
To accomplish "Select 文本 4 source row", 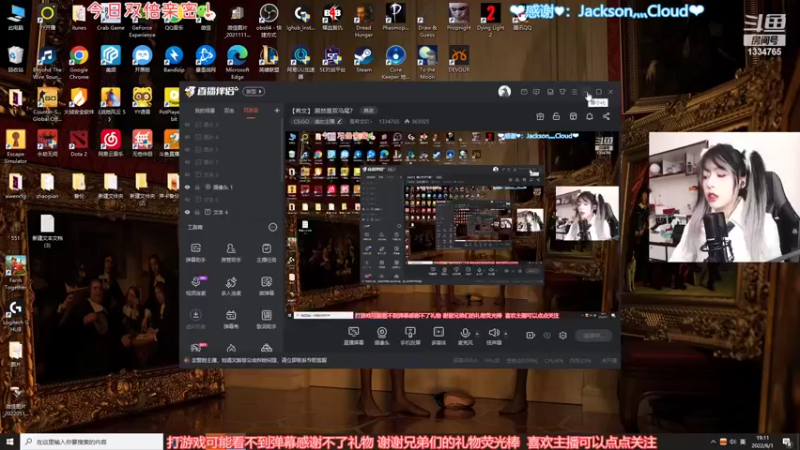I will [x=232, y=212].
